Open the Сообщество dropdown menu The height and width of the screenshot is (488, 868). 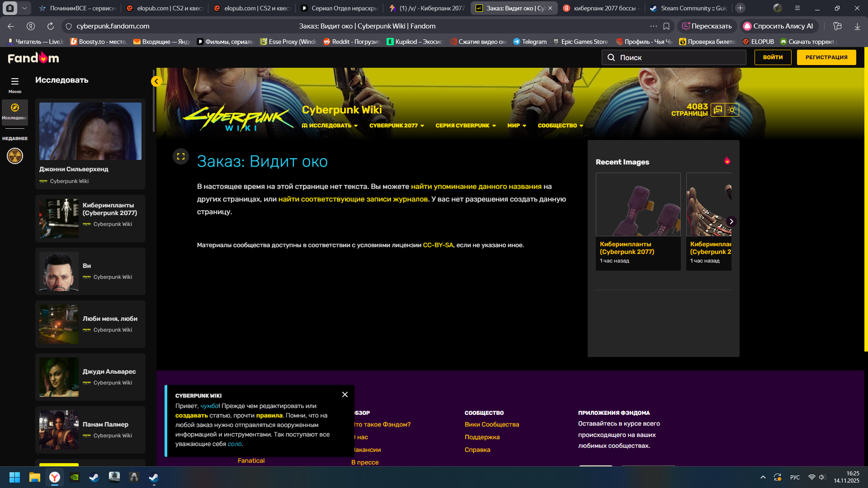pyautogui.click(x=560, y=126)
